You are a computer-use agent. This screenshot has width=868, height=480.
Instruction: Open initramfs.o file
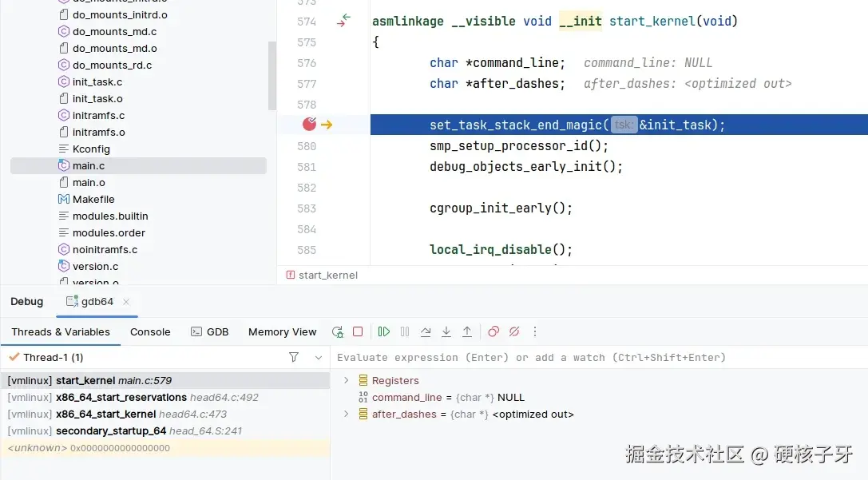pos(98,132)
